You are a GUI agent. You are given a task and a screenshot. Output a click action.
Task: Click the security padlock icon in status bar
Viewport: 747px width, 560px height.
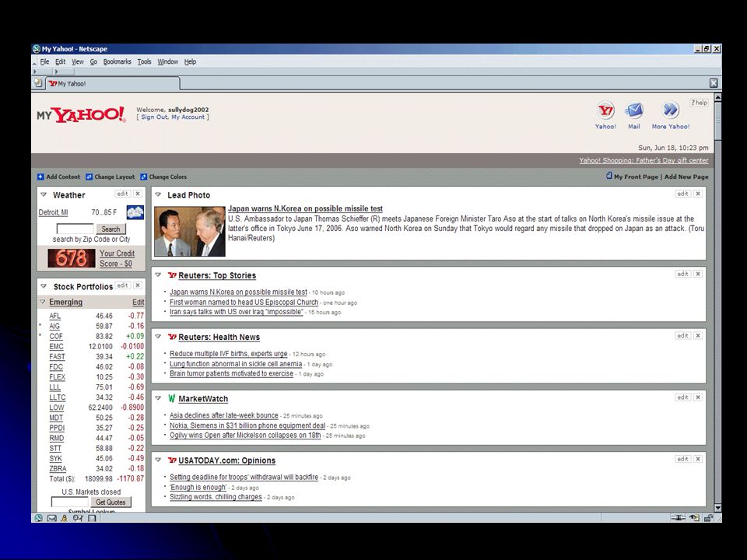tap(708, 518)
